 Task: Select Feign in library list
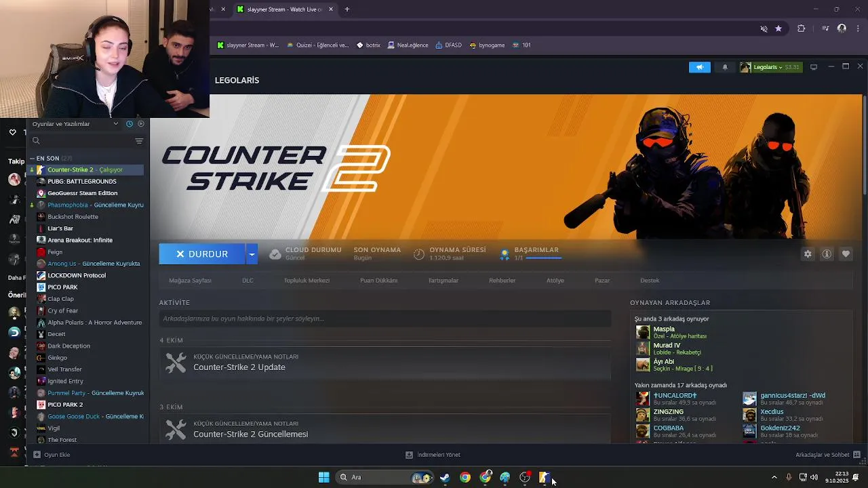coord(85,252)
